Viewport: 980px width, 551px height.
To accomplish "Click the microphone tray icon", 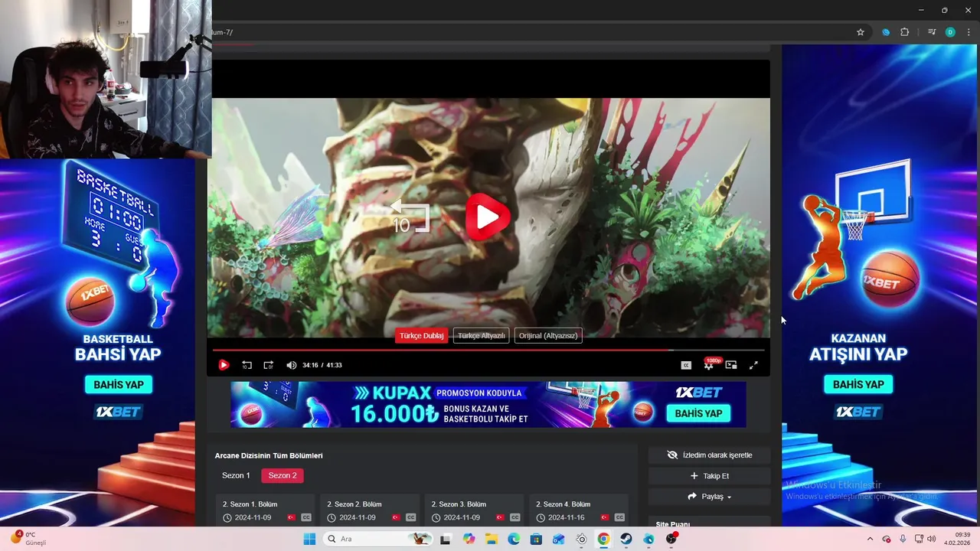I will 903,539.
